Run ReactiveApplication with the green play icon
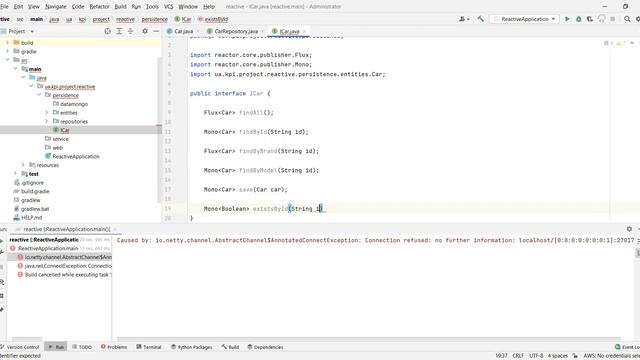 coord(567,19)
